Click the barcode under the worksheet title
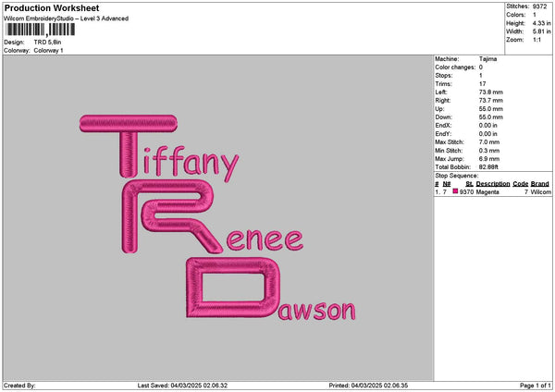Screen dimensions: 555x392 coord(40,30)
